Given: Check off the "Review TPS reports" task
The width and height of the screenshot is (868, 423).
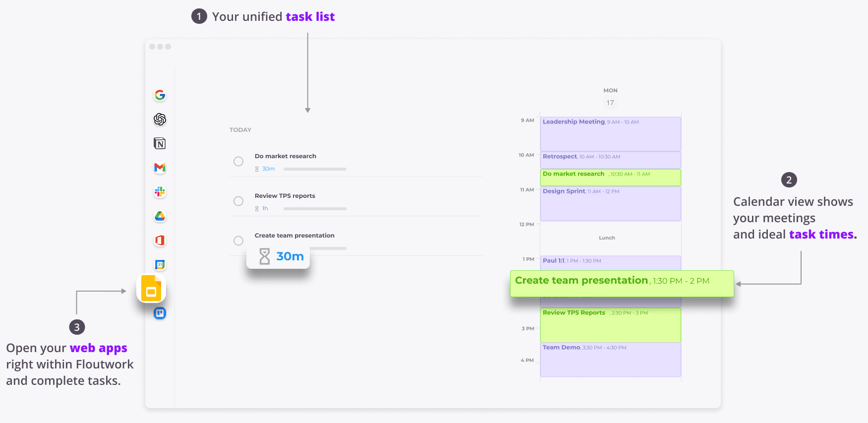Looking at the screenshot, I should click(238, 201).
